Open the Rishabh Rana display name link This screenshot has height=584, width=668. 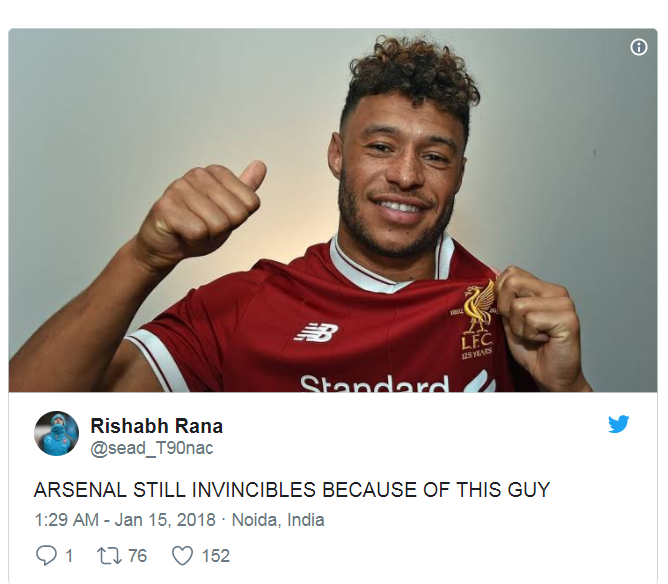click(156, 426)
